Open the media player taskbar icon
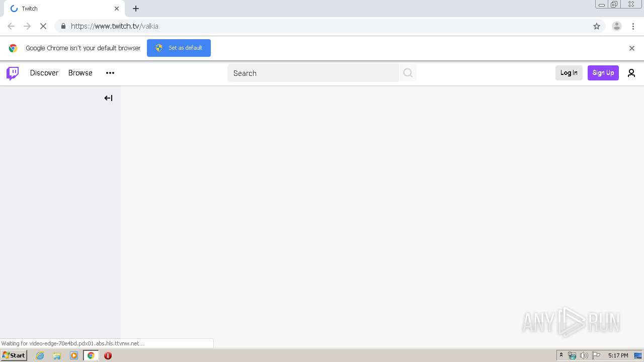The image size is (644, 362). (74, 355)
